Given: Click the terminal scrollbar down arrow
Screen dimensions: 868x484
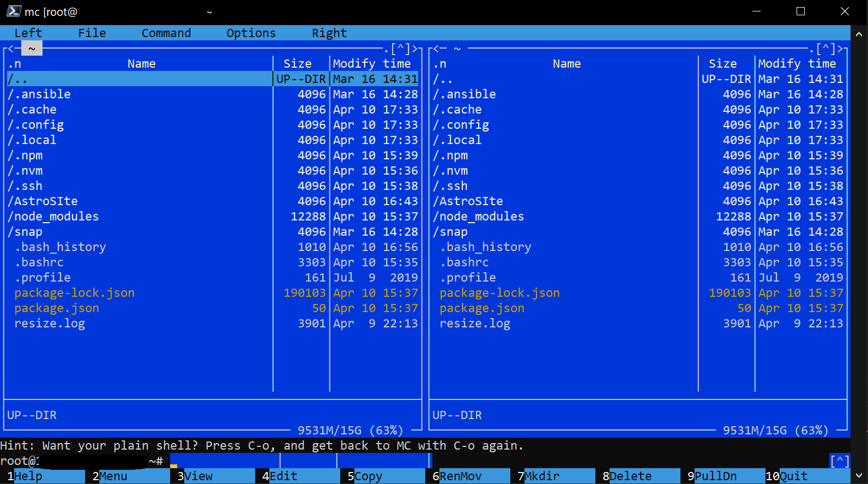Looking at the screenshot, I should point(859,476).
